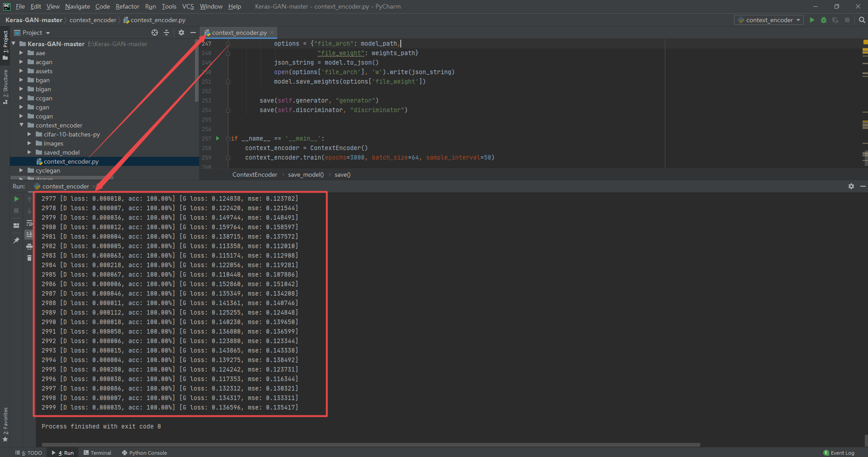Open the context_encoder run configuration dropdown
This screenshot has height=457, width=868.
[x=769, y=20]
